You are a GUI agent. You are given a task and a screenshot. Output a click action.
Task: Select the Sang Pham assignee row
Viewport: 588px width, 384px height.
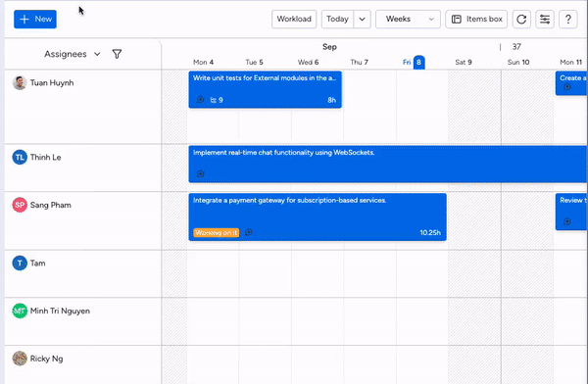pyautogui.click(x=83, y=220)
